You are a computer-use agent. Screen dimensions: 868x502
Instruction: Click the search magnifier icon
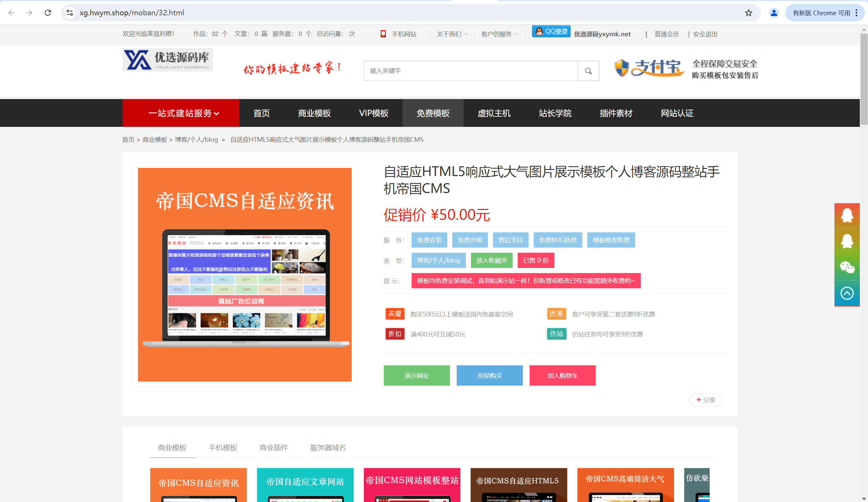click(x=588, y=71)
